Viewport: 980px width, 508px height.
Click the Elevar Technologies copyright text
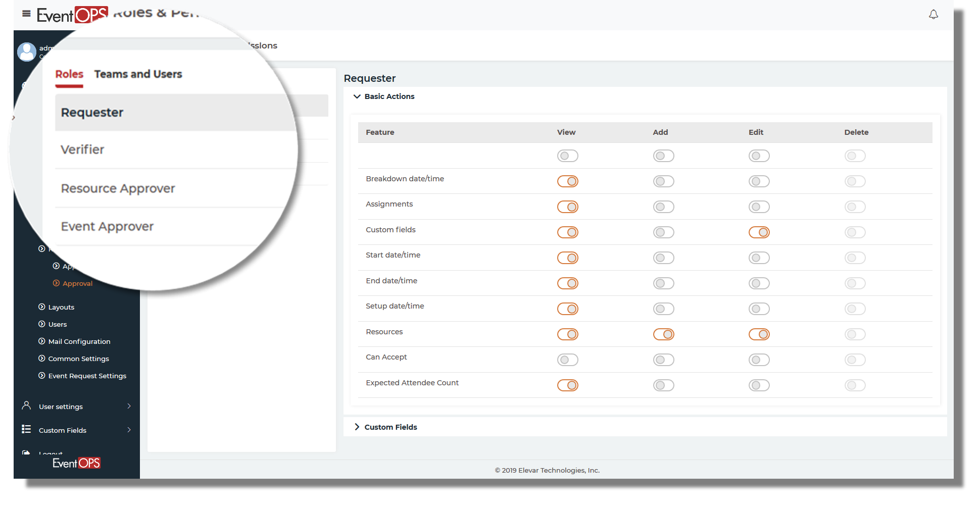click(547, 470)
